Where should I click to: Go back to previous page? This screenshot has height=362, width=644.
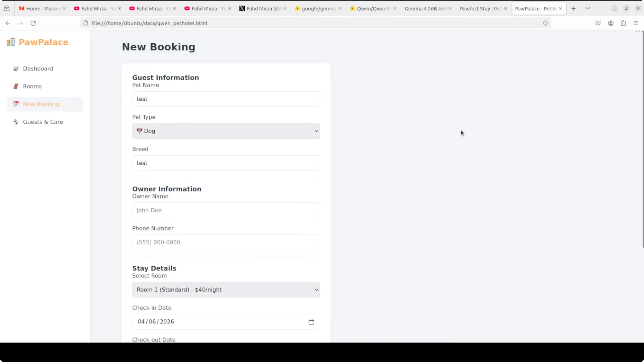click(8, 23)
